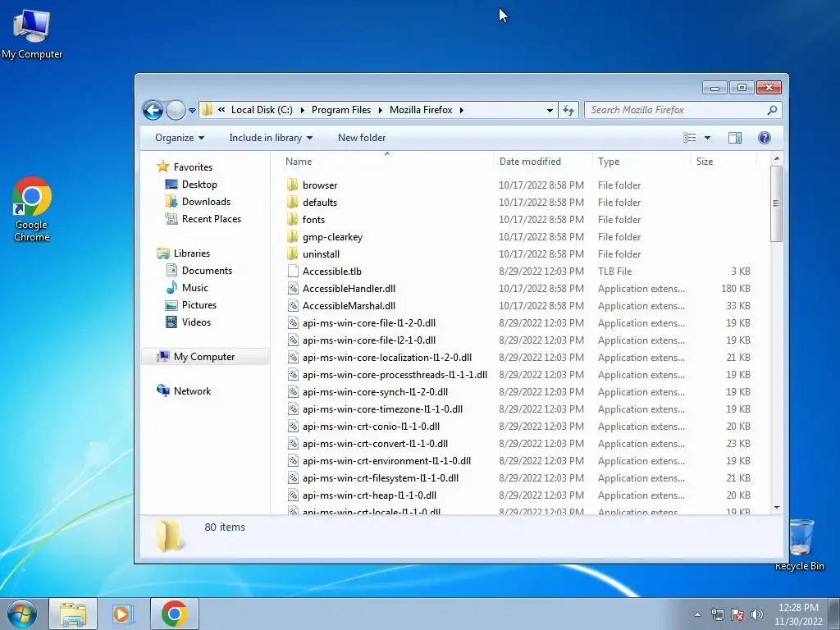840x630 pixels.
Task: Select Libraries in the navigation pane
Action: click(191, 253)
